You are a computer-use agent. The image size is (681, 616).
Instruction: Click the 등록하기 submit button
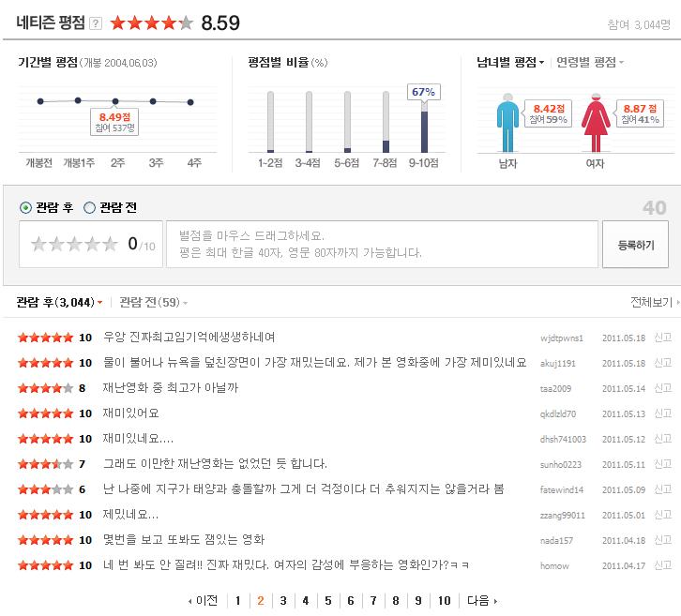pos(635,245)
